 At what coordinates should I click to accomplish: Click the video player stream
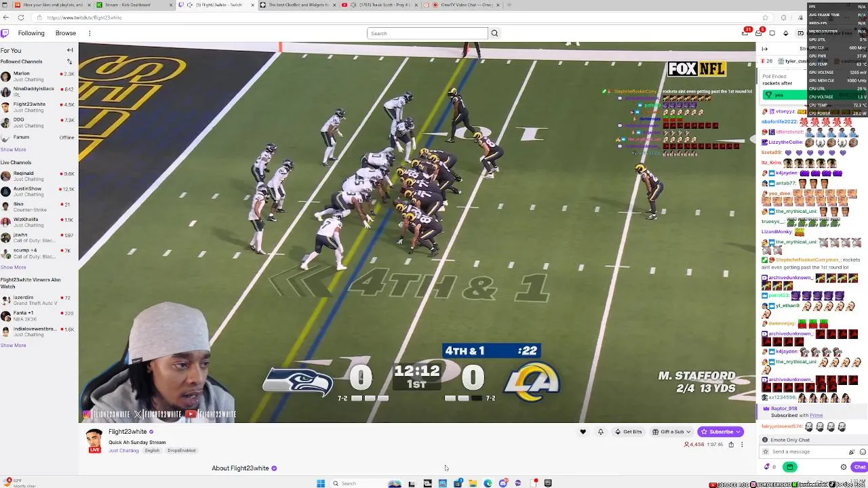pos(417,232)
